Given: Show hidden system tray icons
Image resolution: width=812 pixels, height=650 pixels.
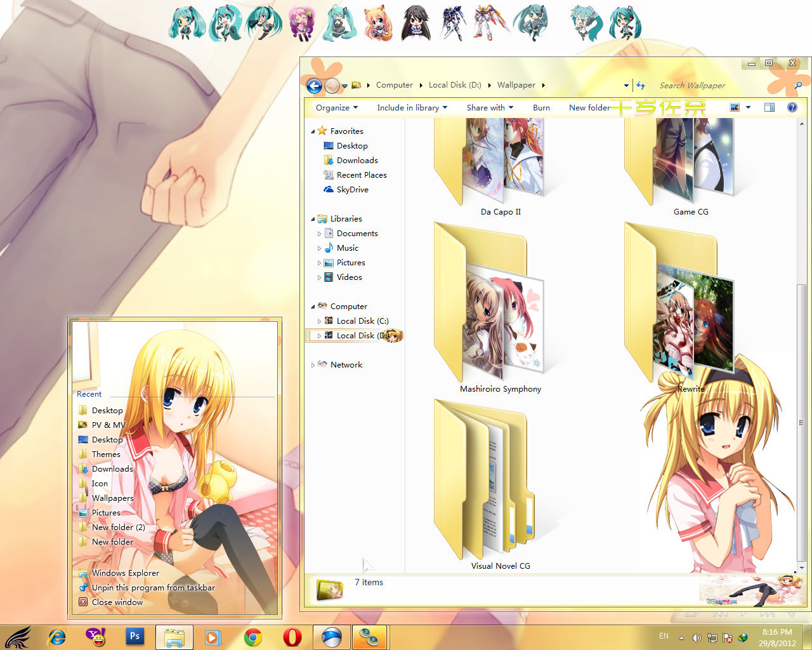Looking at the screenshot, I should pos(682,638).
